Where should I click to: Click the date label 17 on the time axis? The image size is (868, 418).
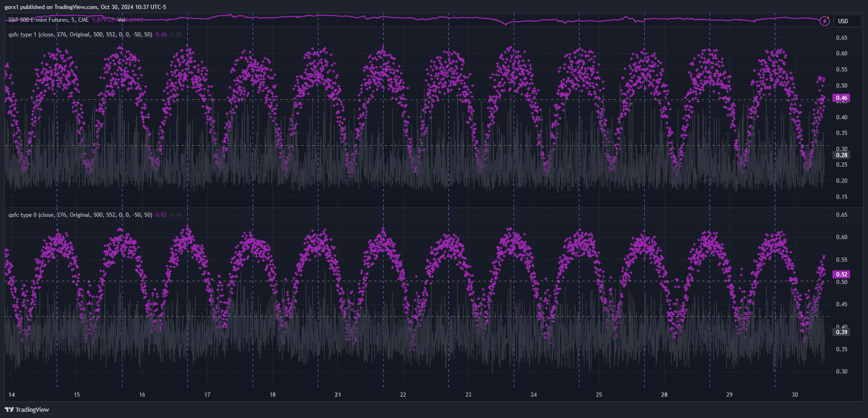coord(207,395)
